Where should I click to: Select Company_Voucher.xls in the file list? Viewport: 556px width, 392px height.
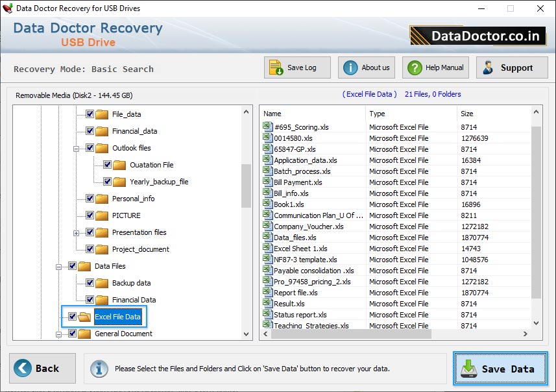[308, 227]
